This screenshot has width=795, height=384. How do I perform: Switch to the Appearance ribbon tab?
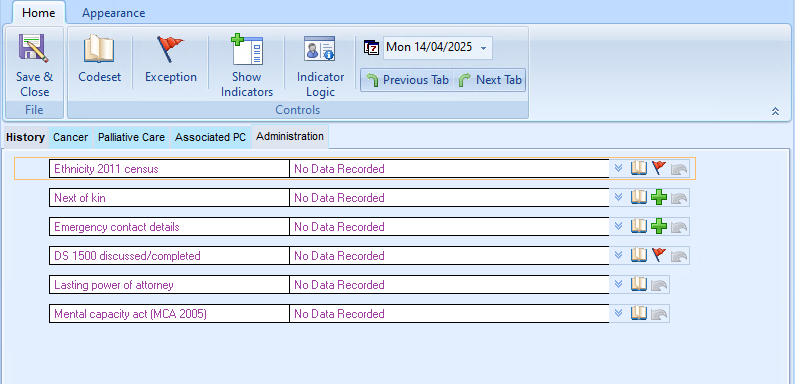click(x=114, y=13)
